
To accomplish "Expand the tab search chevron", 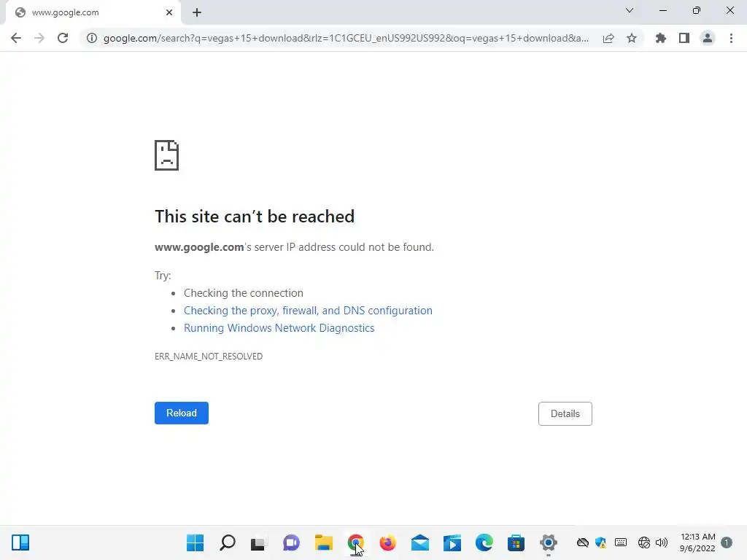I will pos(630,10).
